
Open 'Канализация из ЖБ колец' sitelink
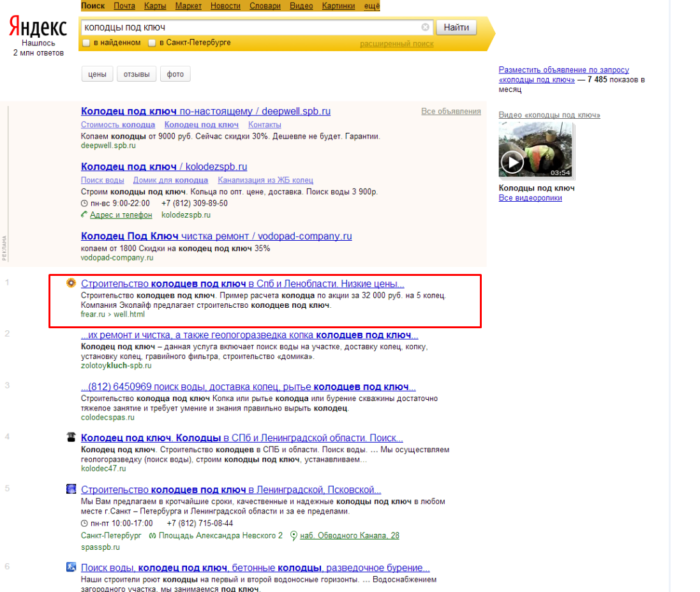pyautogui.click(x=265, y=180)
